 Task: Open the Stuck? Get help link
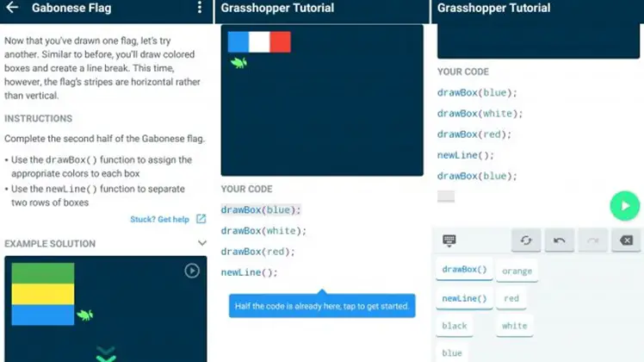(x=160, y=219)
